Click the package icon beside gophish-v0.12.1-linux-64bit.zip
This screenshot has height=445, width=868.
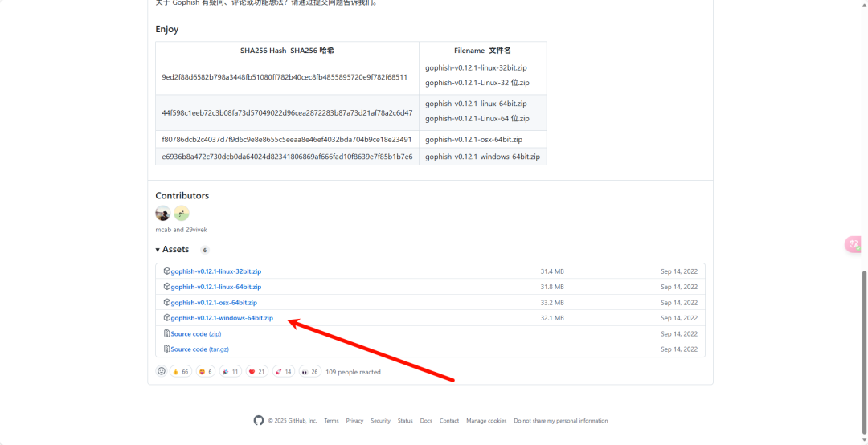[x=166, y=287]
